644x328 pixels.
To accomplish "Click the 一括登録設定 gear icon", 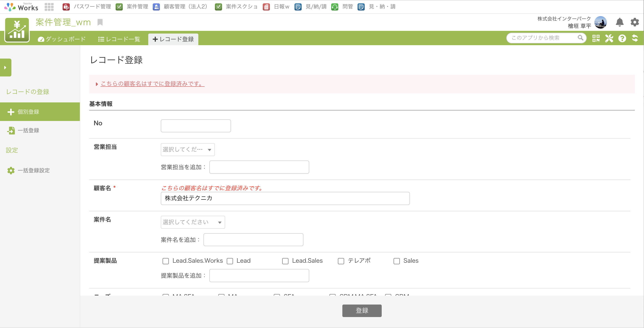I will pos(11,171).
